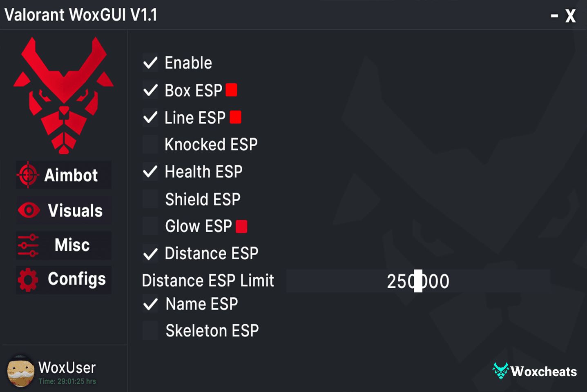The image size is (587, 392).
Task: Click the WoxUser avatar picture
Action: click(x=20, y=371)
